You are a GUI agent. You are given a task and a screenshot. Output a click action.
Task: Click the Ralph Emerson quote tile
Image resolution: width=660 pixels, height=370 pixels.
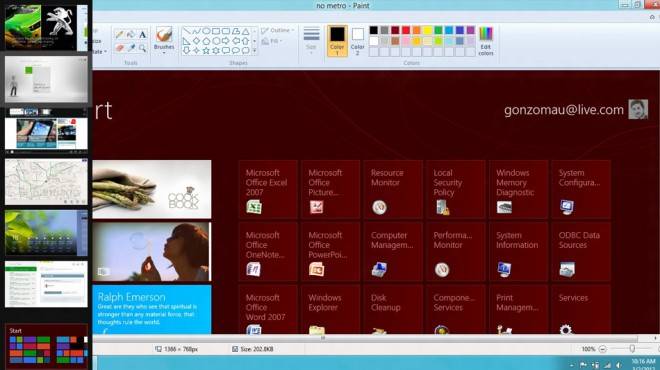pyautogui.click(x=152, y=310)
